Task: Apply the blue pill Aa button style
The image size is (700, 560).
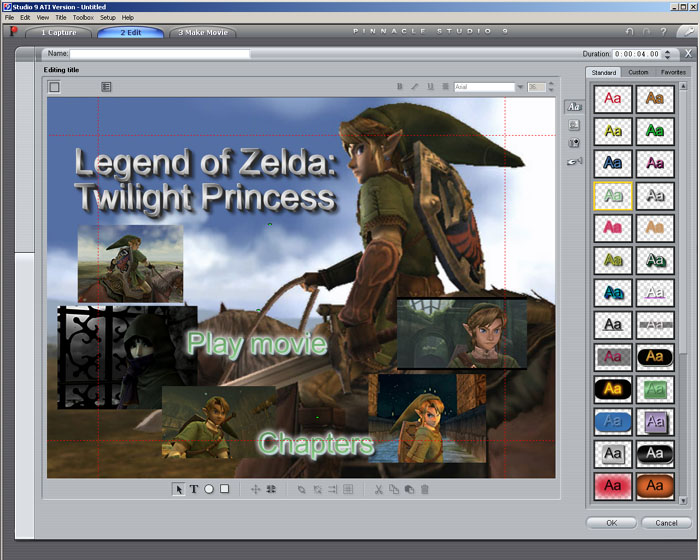Action: (613, 422)
